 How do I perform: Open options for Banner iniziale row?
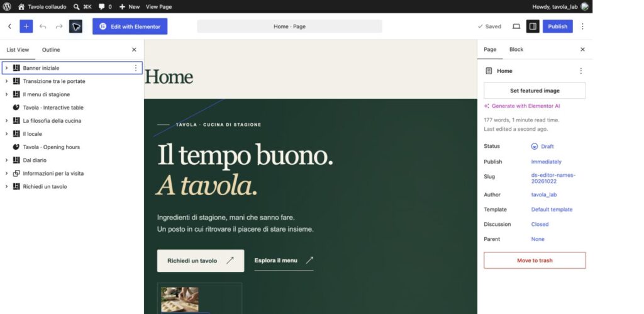[136, 68]
